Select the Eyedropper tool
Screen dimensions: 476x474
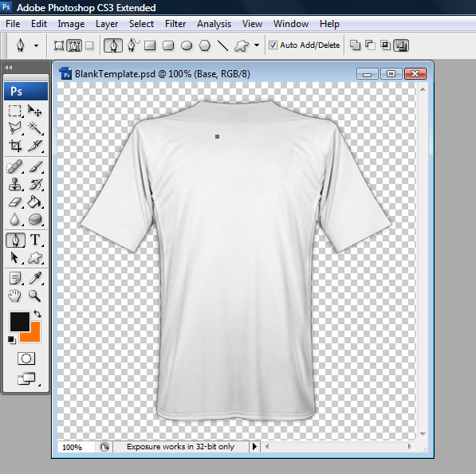[x=35, y=278]
